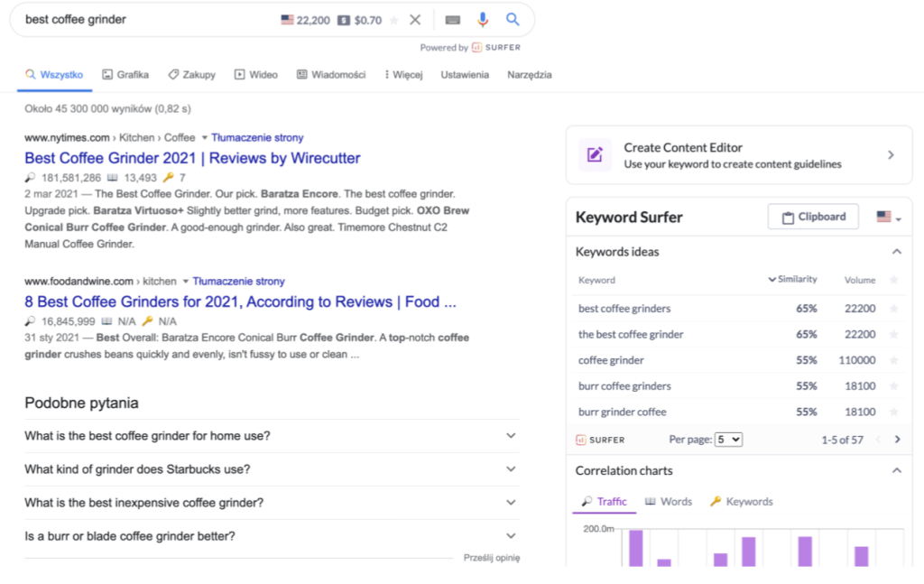Copy keywords with the Clipboard button
924x584 pixels.
pos(813,217)
